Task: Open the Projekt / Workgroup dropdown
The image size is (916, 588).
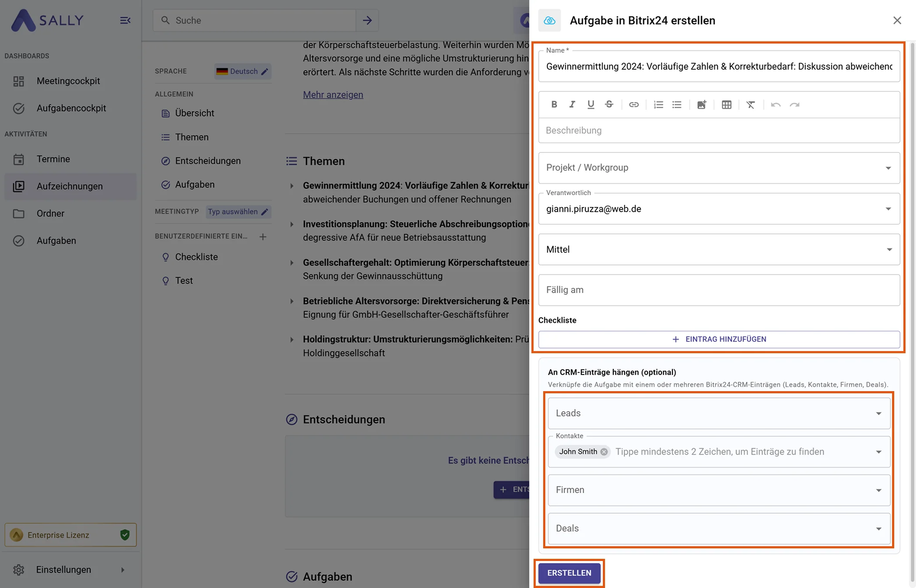Action: pyautogui.click(x=719, y=168)
